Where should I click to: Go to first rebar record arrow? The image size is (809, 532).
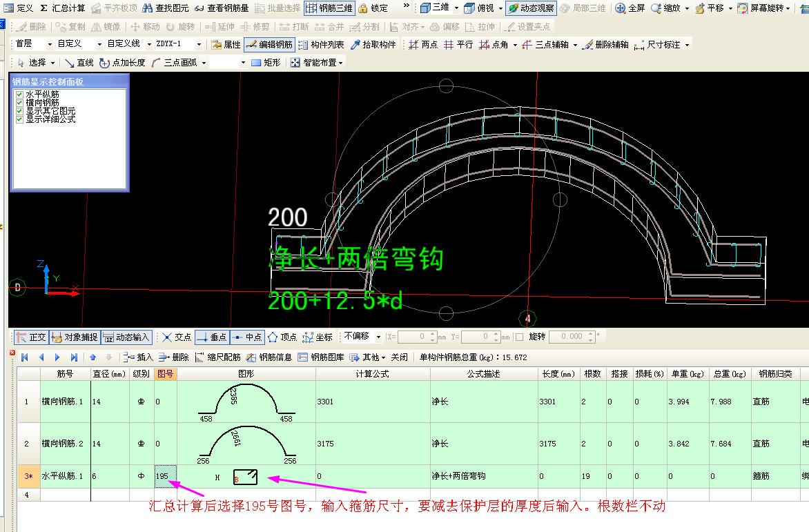tap(24, 357)
